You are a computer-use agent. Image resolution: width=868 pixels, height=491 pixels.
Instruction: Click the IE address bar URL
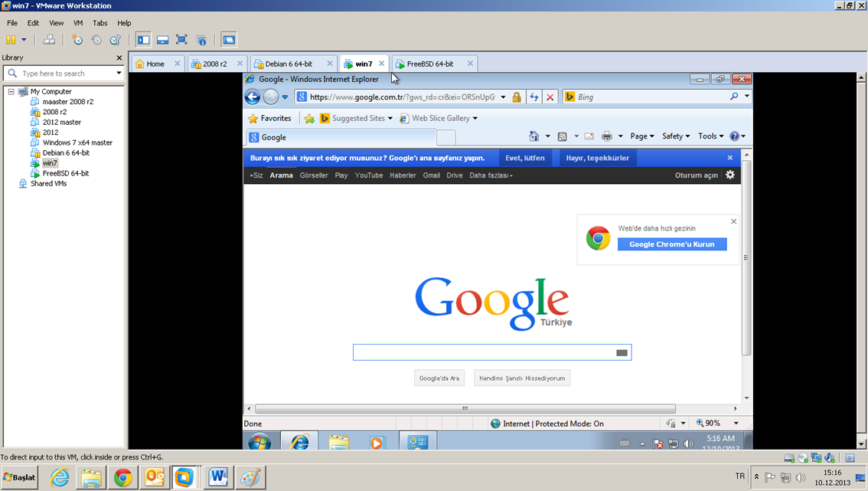(x=403, y=97)
